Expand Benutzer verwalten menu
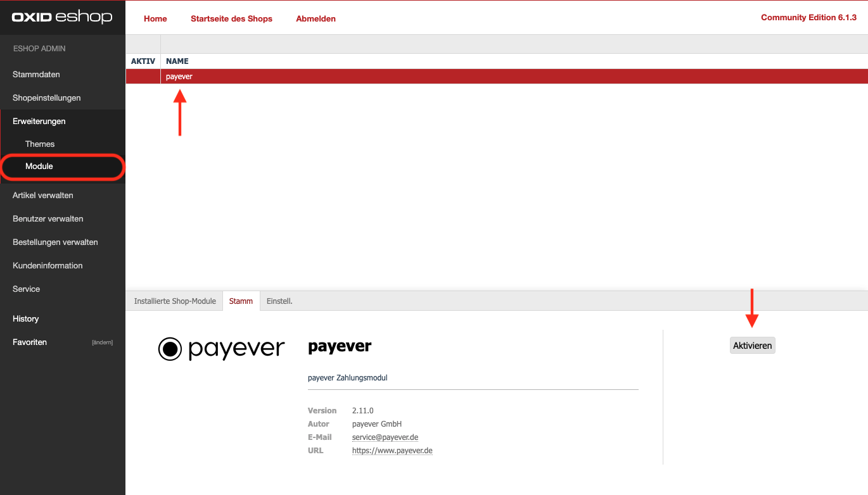The width and height of the screenshot is (868, 495). (x=48, y=218)
